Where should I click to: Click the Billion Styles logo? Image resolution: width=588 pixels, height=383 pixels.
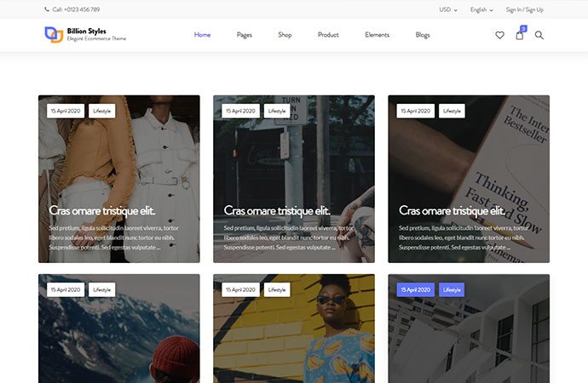(x=85, y=34)
